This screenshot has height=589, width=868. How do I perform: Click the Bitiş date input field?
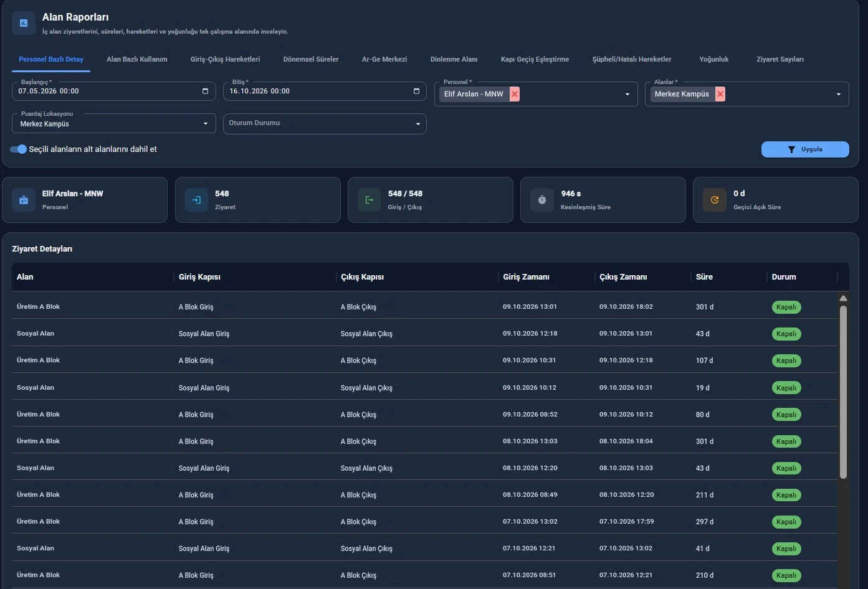325,92
